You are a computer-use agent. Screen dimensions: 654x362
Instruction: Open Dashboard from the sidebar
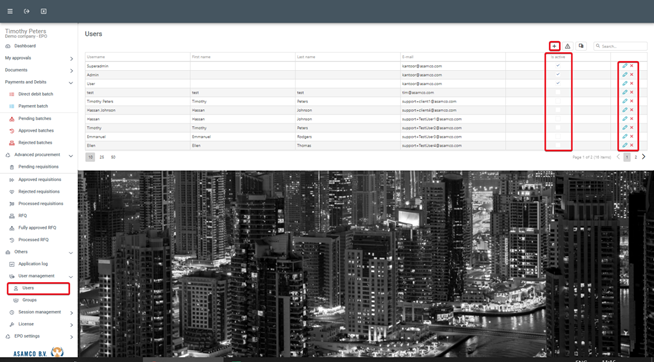pos(25,46)
